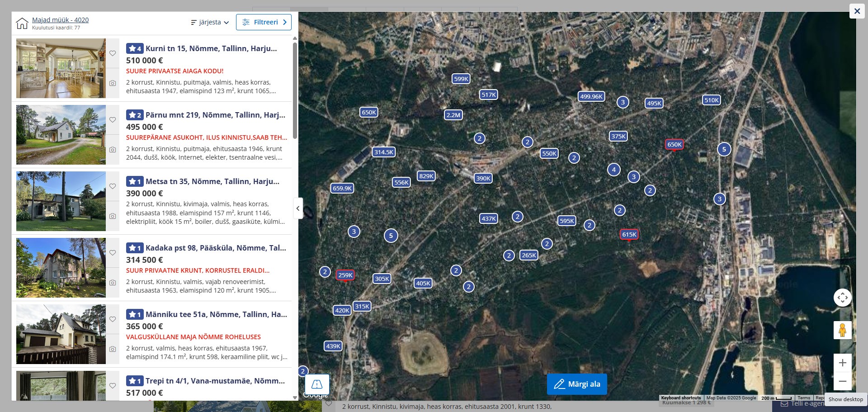Click the warning triangle report icon on map
Image resolution: width=868 pixels, height=412 pixels.
click(317, 384)
